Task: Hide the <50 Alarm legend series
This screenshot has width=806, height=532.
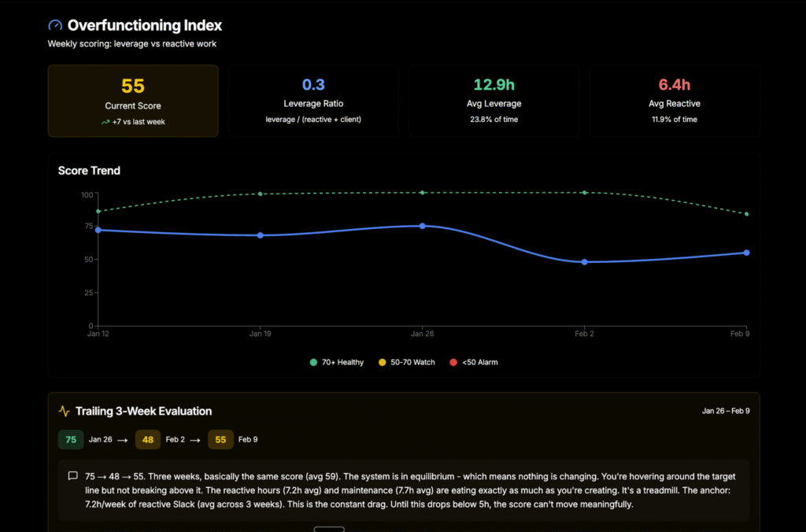Action: point(473,362)
